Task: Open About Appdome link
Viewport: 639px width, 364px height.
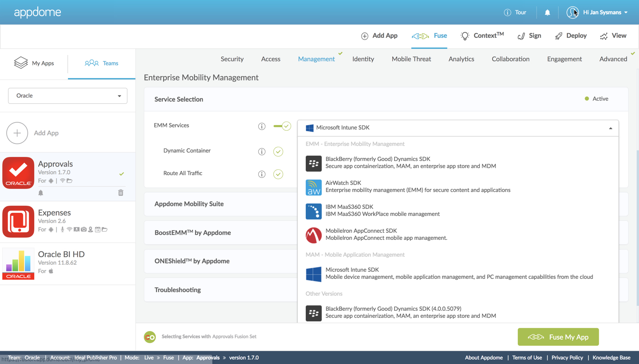Action: pyautogui.click(x=484, y=358)
